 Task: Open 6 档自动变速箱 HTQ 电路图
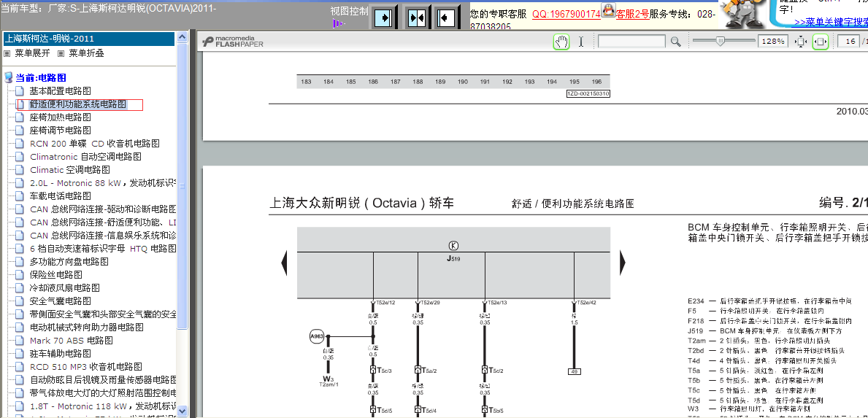coord(103,249)
